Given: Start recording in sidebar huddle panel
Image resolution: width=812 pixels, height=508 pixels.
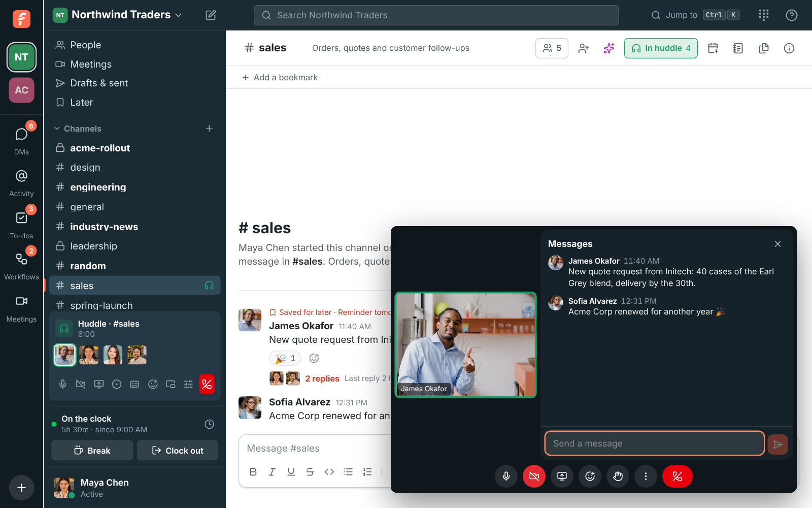Looking at the screenshot, I should pos(117,384).
